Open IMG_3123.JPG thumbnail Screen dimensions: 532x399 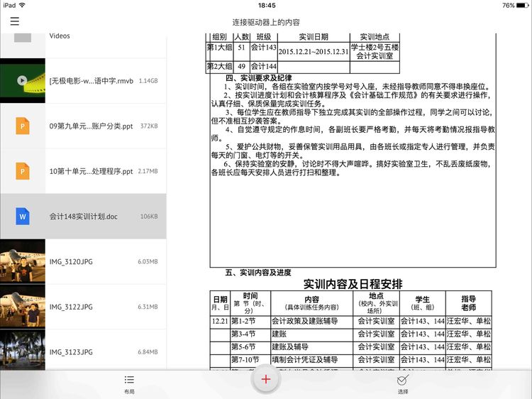click(x=23, y=351)
